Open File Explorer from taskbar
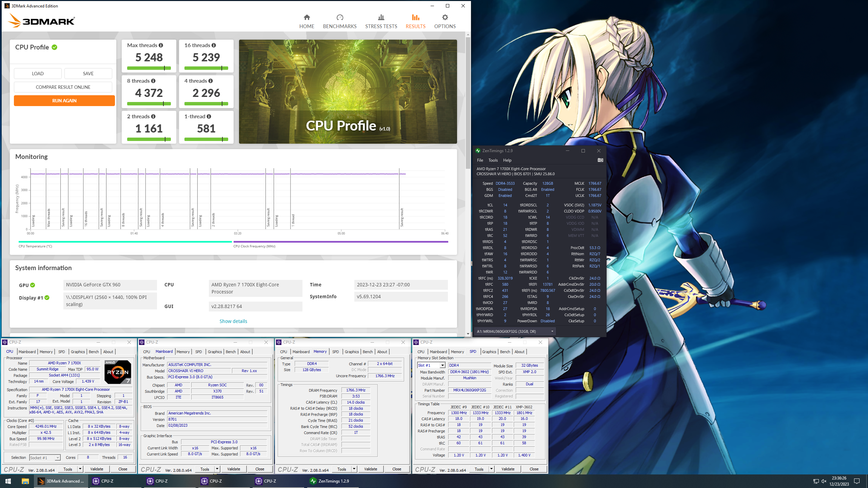This screenshot has height=488, width=868. pyautogui.click(x=25, y=481)
